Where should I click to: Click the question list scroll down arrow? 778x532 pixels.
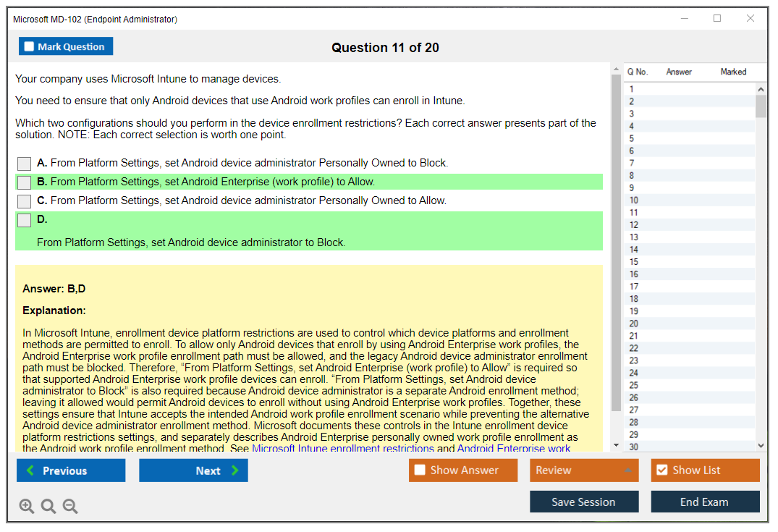pos(761,446)
